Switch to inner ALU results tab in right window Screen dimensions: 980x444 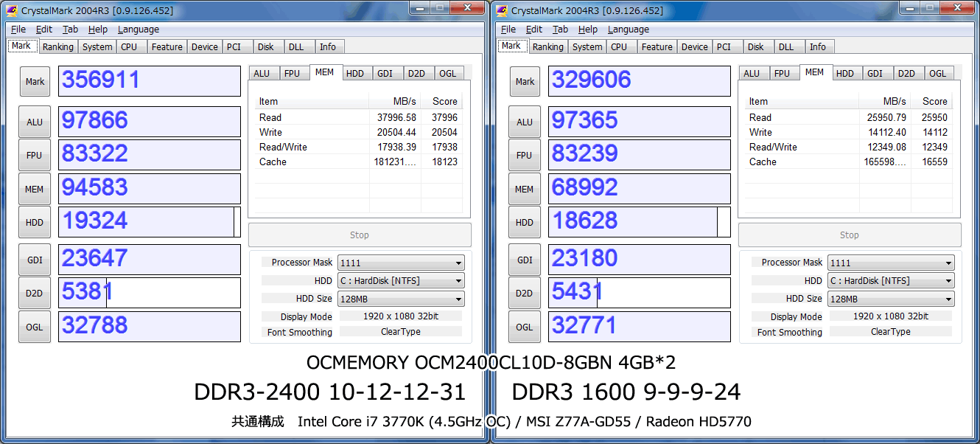pyautogui.click(x=752, y=74)
